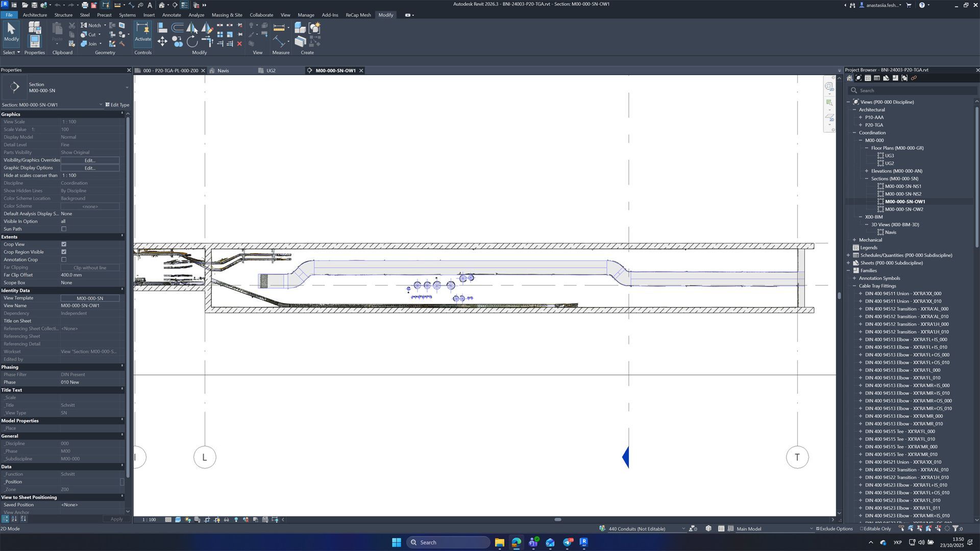The width and height of the screenshot is (980, 551).
Task: Open the Annotate ribbon tab
Action: click(x=171, y=15)
